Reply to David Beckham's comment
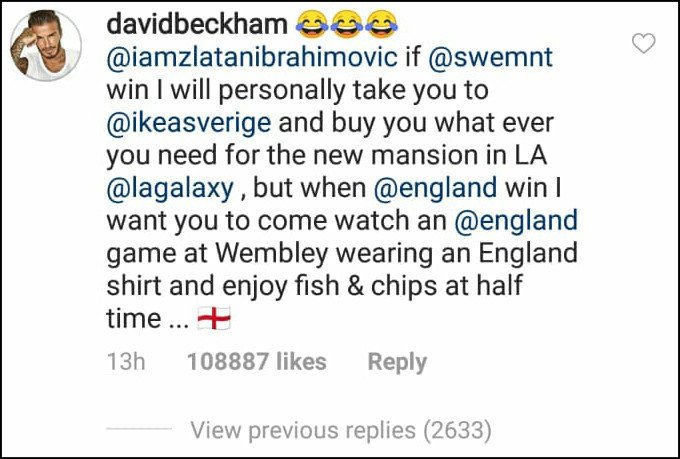 (x=397, y=362)
